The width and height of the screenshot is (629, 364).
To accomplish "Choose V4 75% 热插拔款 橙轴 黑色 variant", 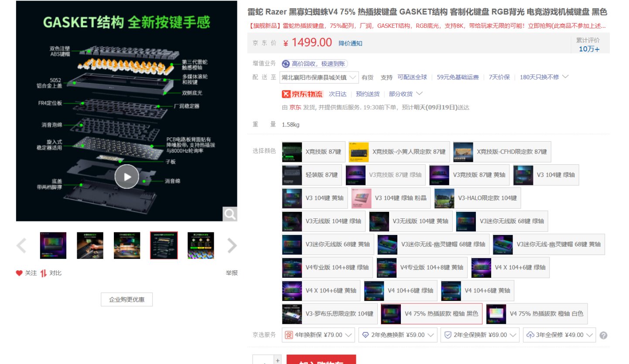I will pos(431,314).
